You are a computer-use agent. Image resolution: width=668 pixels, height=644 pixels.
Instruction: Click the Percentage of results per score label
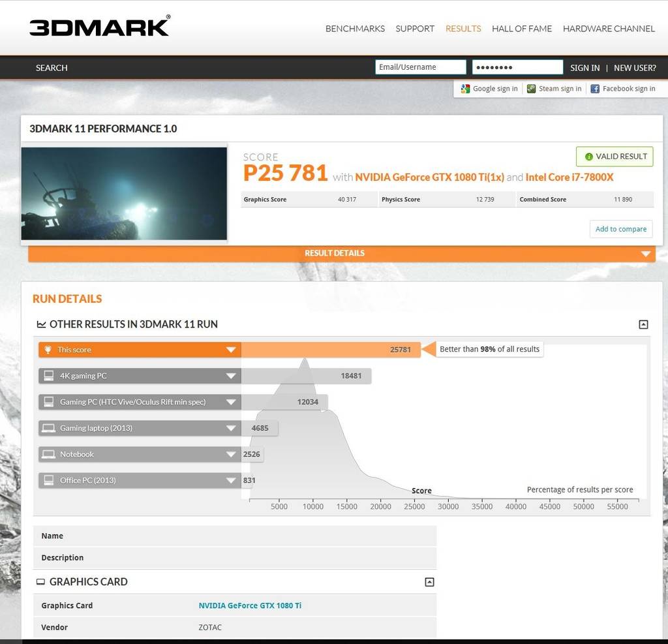580,490
